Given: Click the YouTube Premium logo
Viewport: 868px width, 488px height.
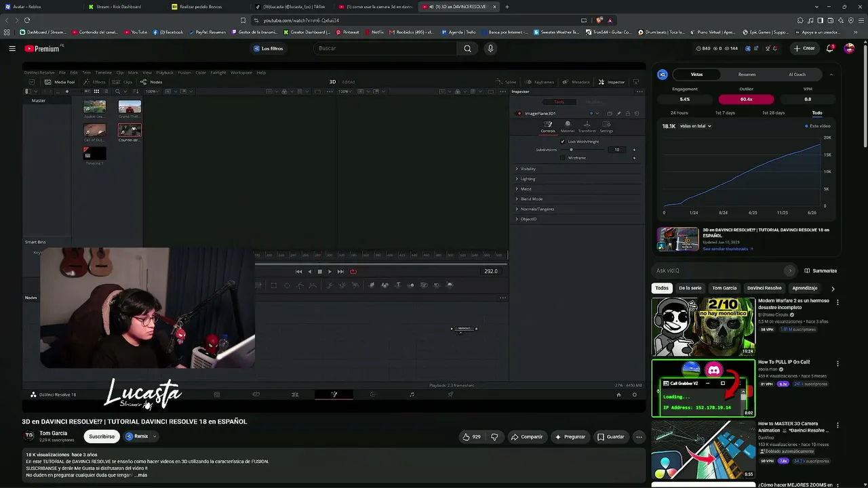Looking at the screenshot, I should click(42, 48).
